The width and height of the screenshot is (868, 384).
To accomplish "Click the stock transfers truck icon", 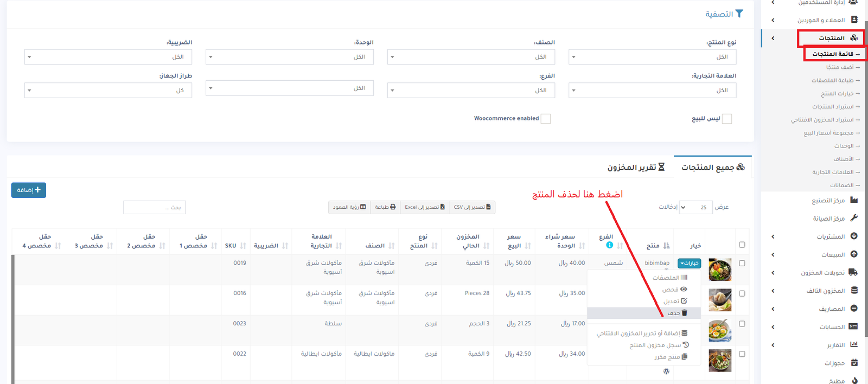I will 853,272.
